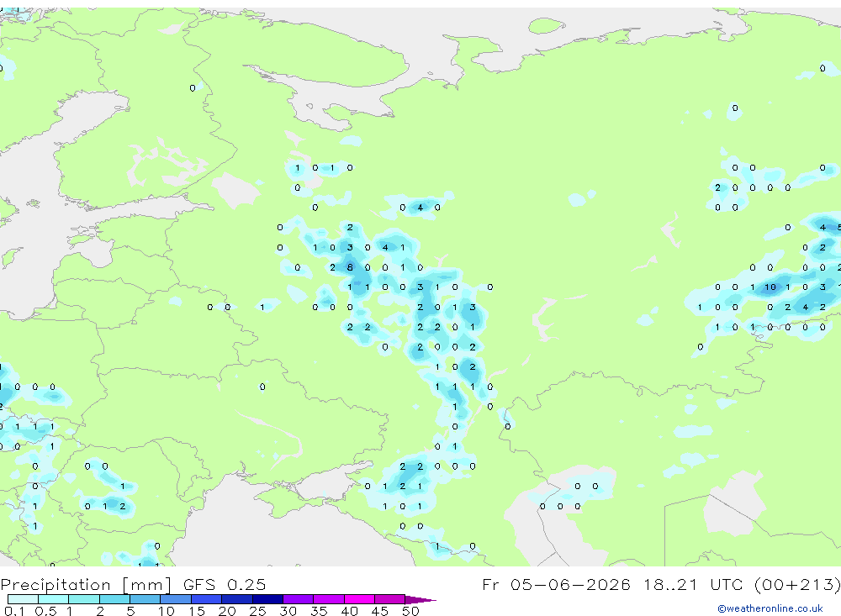Click the '0.1' legend scale label

point(14,611)
